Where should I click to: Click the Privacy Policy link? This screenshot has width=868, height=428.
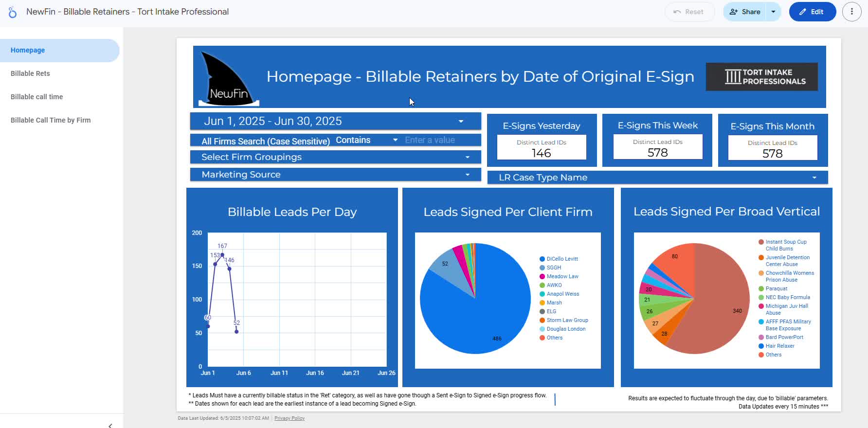[x=289, y=418]
